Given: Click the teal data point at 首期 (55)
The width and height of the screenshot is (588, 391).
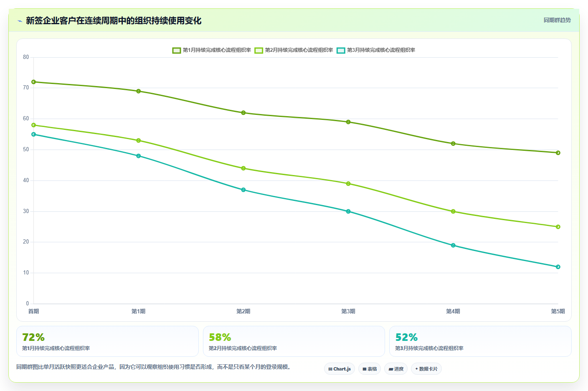Looking at the screenshot, I should click(34, 135).
